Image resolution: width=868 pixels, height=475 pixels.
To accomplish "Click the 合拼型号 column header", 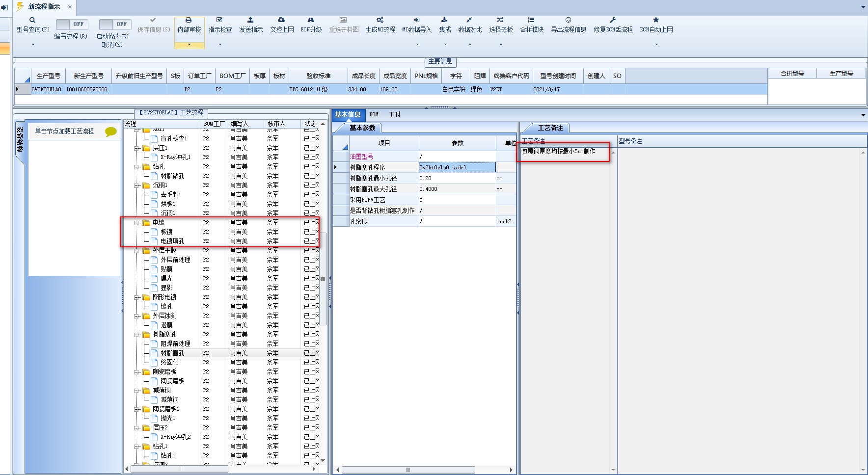I will click(x=792, y=73).
